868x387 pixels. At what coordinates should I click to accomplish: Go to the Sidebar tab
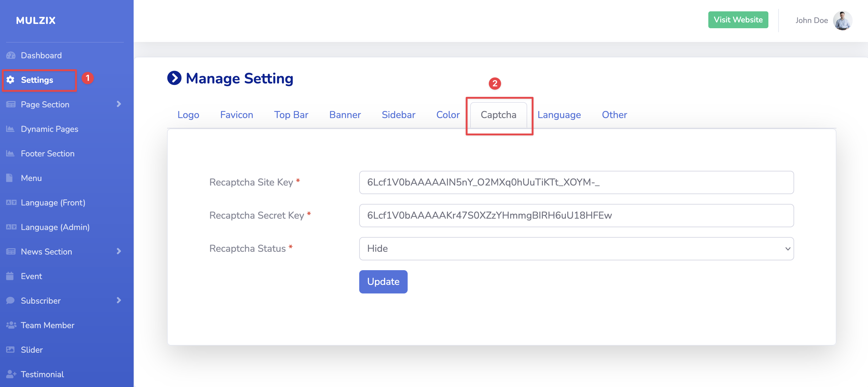tap(399, 115)
